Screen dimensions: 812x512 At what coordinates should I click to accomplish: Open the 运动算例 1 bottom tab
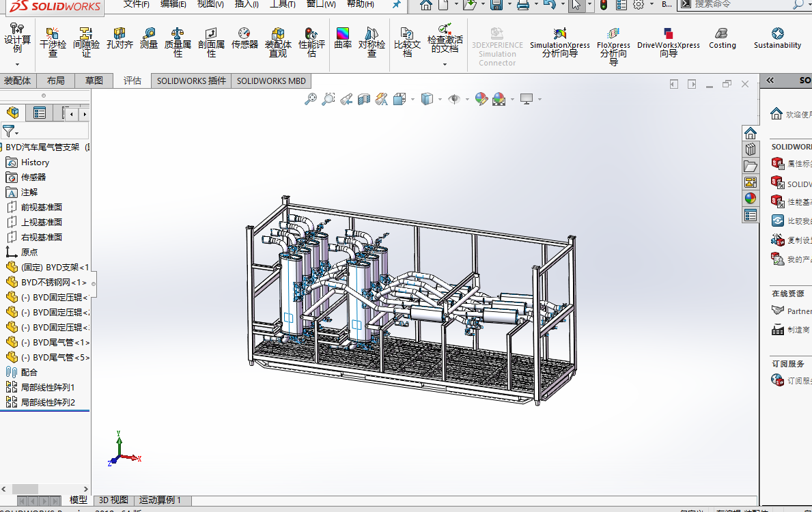point(160,500)
